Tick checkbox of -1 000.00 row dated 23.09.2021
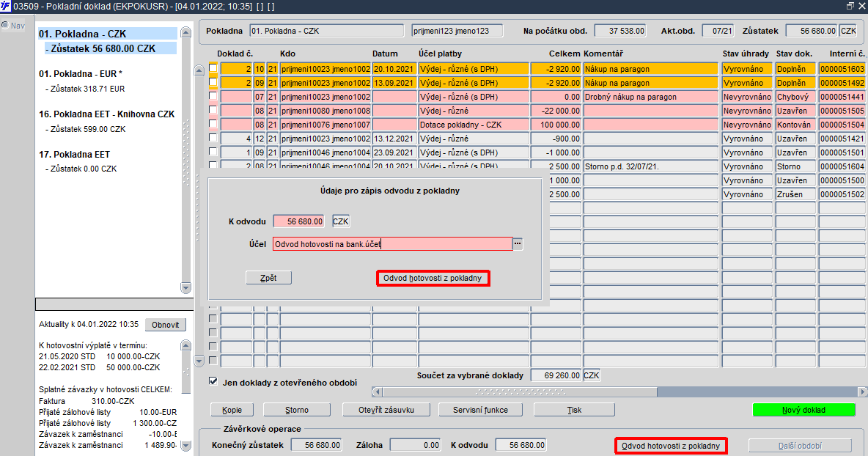 pos(213,151)
